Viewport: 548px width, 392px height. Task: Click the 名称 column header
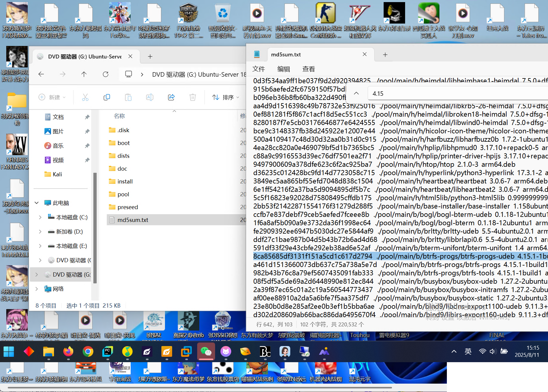(119, 116)
